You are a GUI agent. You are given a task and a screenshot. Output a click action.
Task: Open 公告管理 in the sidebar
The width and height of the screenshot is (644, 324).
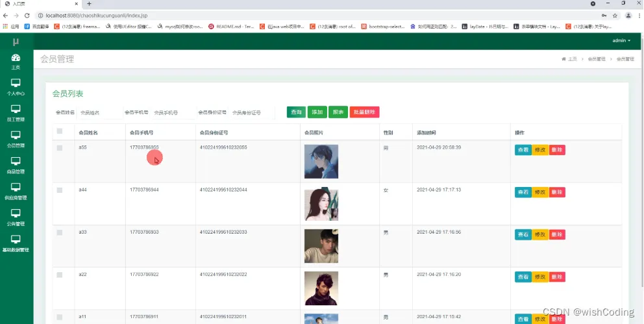[16, 218]
